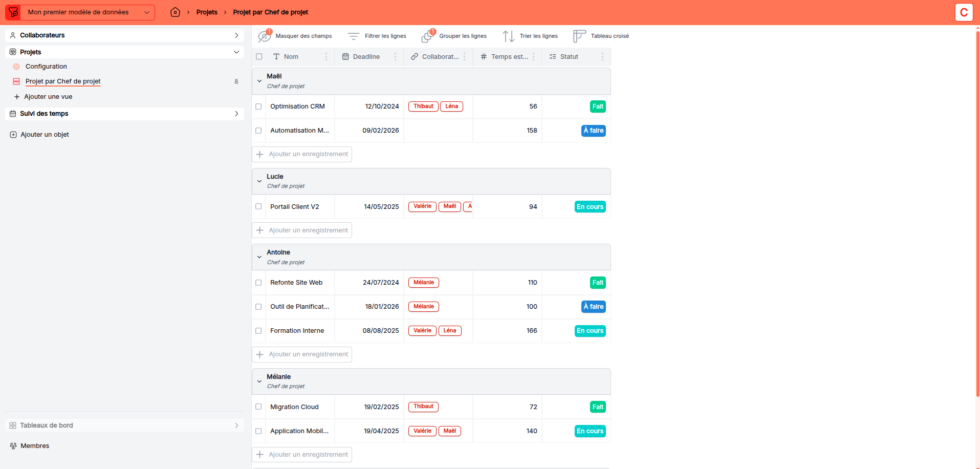Viewport: 980px width, 469px height.
Task: Click the user avatar C icon
Action: point(964,12)
